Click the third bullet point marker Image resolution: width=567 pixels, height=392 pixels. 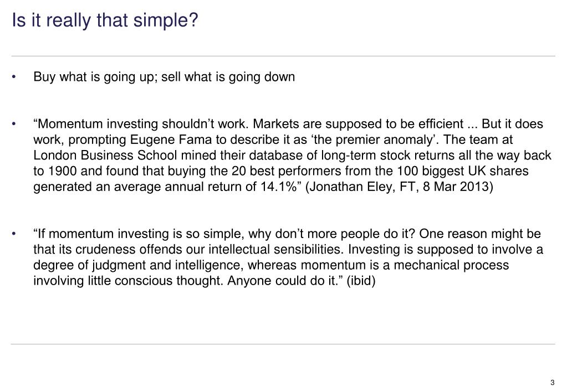pyautogui.click(x=14, y=234)
